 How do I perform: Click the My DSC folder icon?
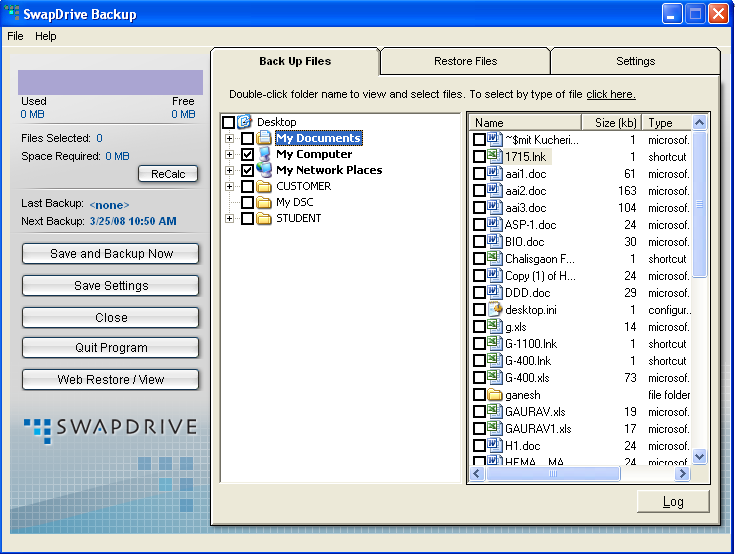point(264,202)
